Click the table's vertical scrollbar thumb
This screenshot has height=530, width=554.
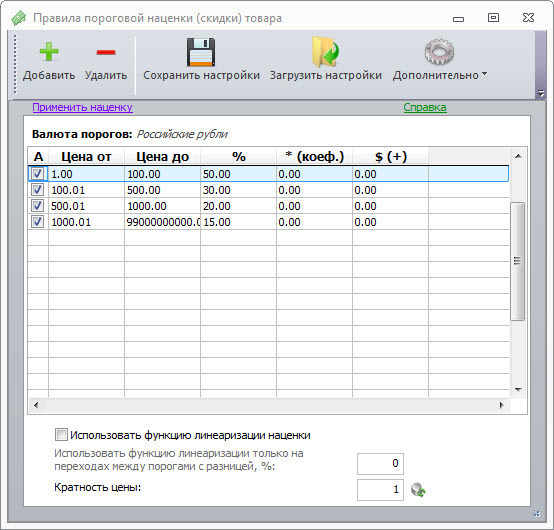coord(518,261)
